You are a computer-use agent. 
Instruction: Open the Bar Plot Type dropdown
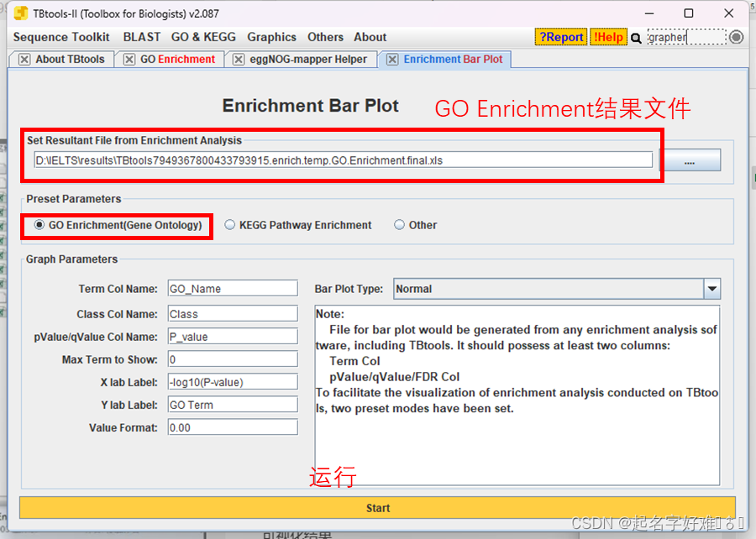pos(712,288)
